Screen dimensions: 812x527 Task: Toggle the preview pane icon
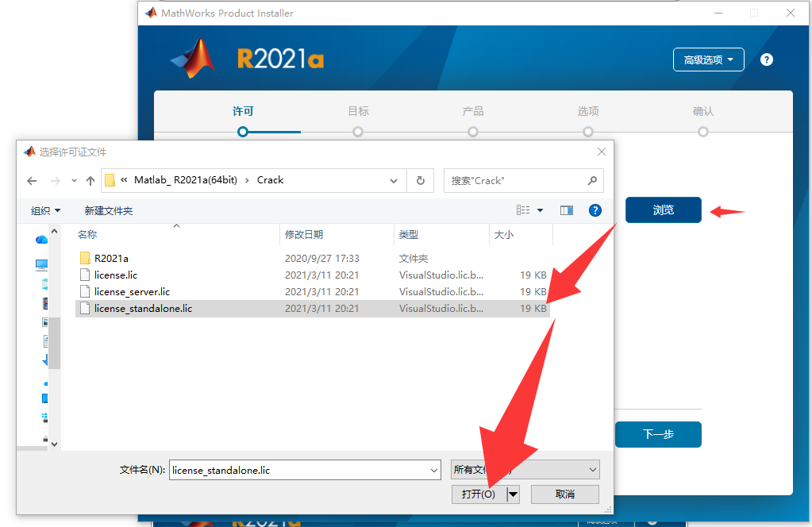[567, 210]
